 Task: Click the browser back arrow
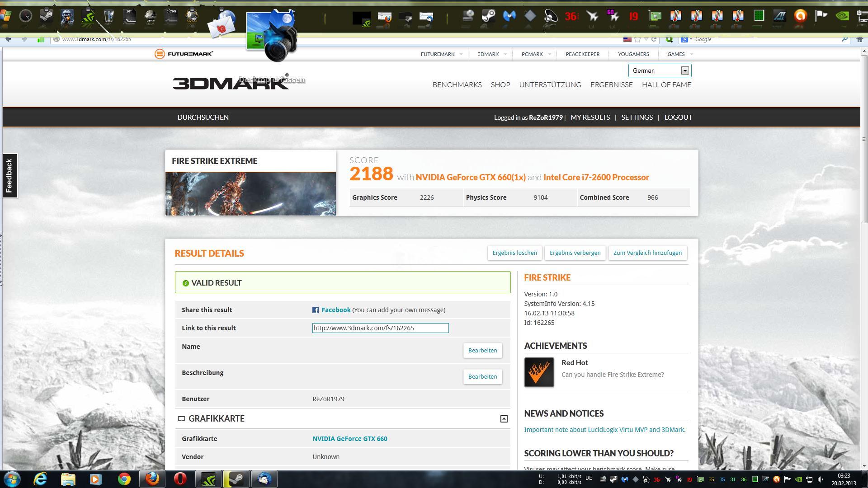coord(8,39)
